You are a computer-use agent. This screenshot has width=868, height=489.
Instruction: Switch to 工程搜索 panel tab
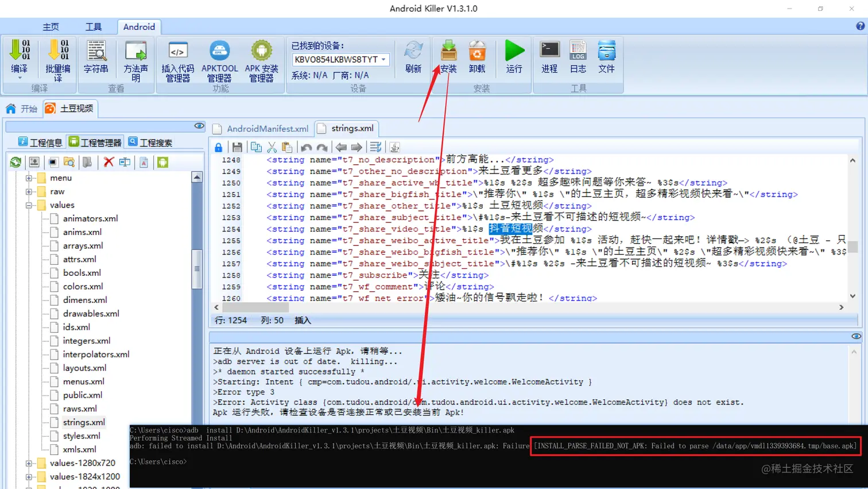click(150, 143)
